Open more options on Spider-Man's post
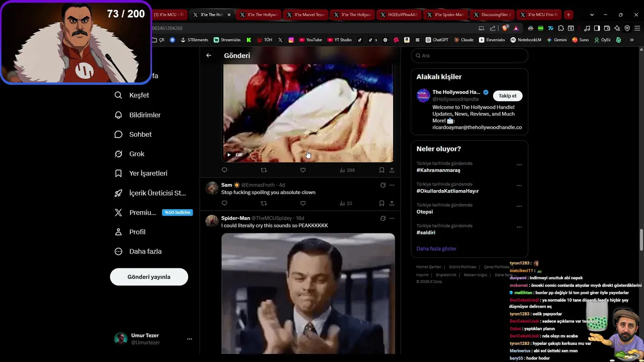The width and height of the screenshot is (644, 362). click(x=392, y=218)
